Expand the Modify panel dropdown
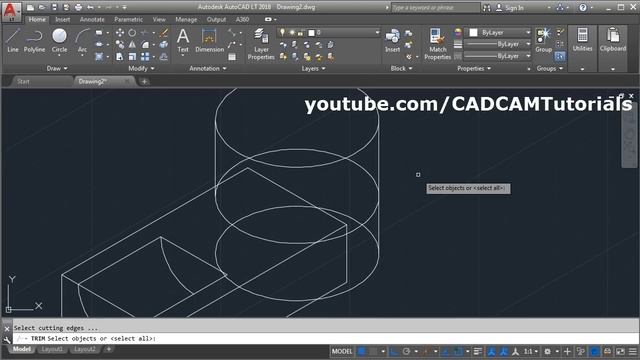The height and width of the screenshot is (360, 640). pyautogui.click(x=141, y=69)
